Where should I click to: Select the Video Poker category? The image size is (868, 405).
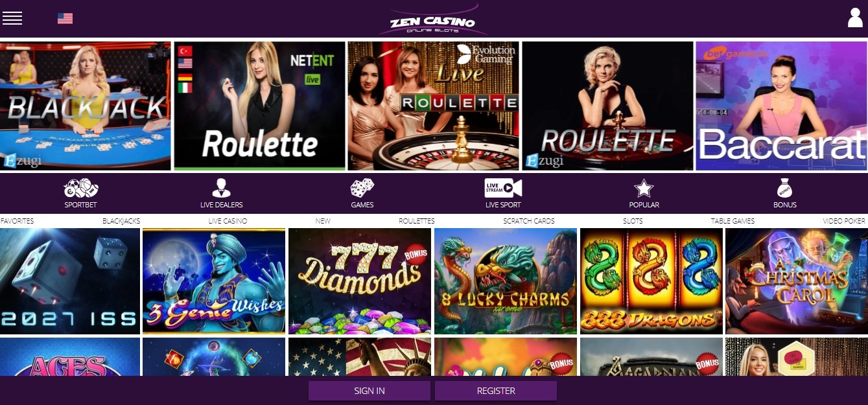click(x=844, y=221)
